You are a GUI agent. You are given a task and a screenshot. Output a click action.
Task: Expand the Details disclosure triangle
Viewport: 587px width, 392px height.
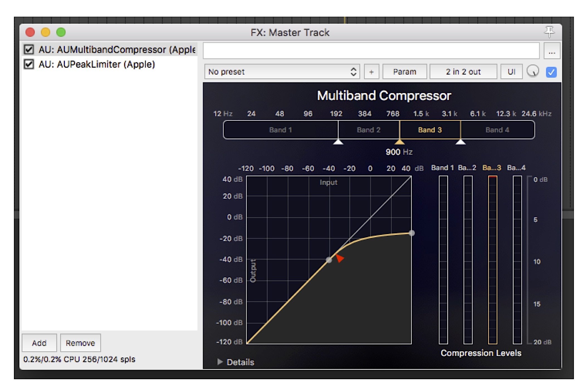click(x=220, y=362)
